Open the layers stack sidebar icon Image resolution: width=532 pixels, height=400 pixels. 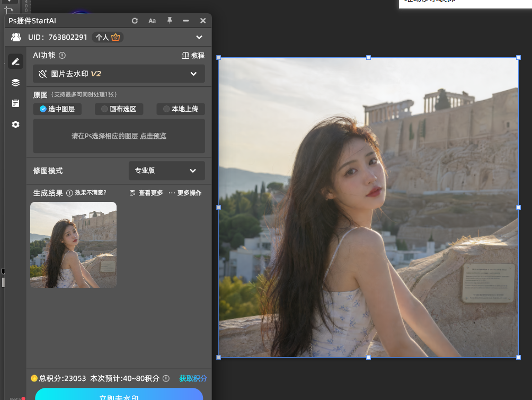pyautogui.click(x=15, y=83)
